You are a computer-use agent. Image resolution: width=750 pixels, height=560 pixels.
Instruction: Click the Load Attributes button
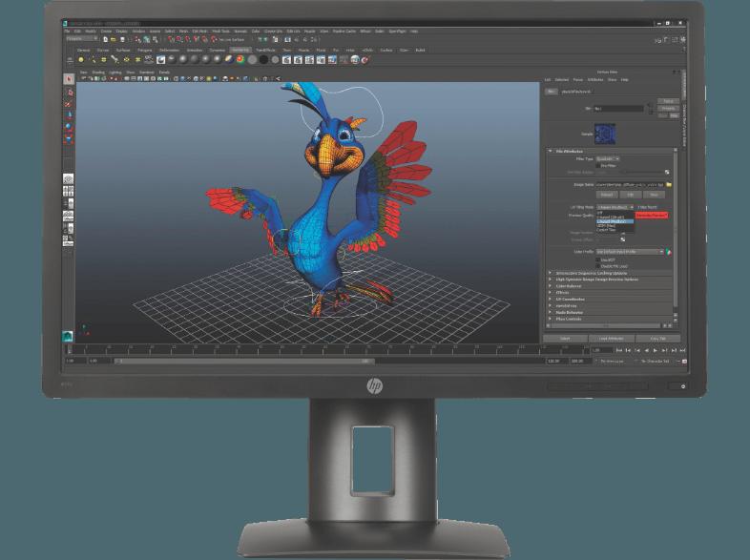[612, 338]
